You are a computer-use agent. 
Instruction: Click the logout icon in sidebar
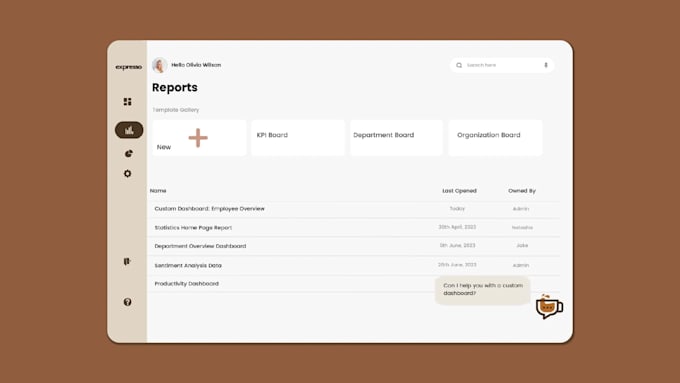(127, 262)
